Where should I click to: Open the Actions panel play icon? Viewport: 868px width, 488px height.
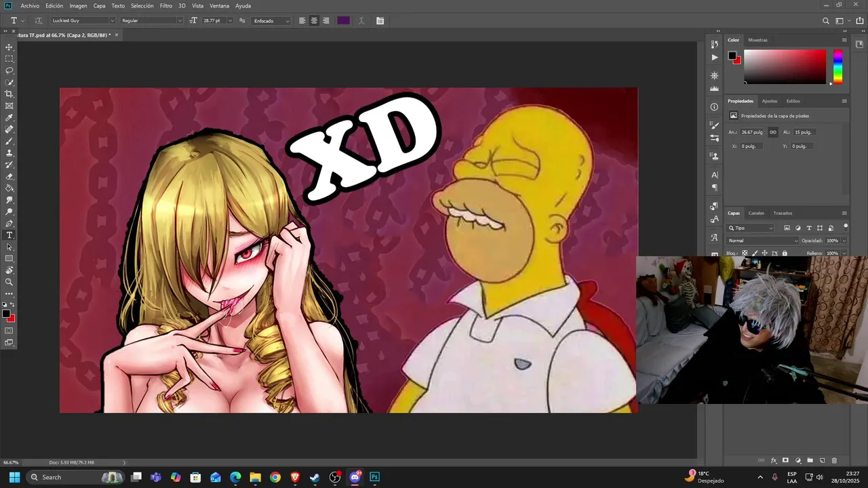714,58
